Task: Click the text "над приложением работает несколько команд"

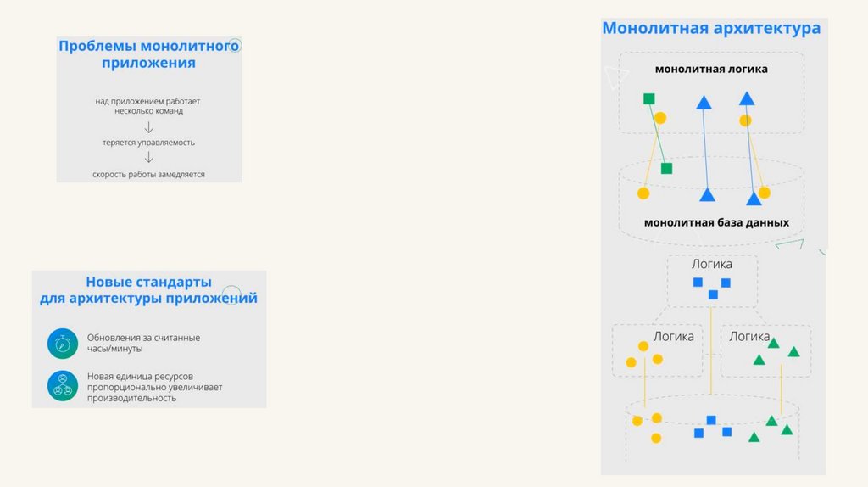Action: pyautogui.click(x=149, y=106)
